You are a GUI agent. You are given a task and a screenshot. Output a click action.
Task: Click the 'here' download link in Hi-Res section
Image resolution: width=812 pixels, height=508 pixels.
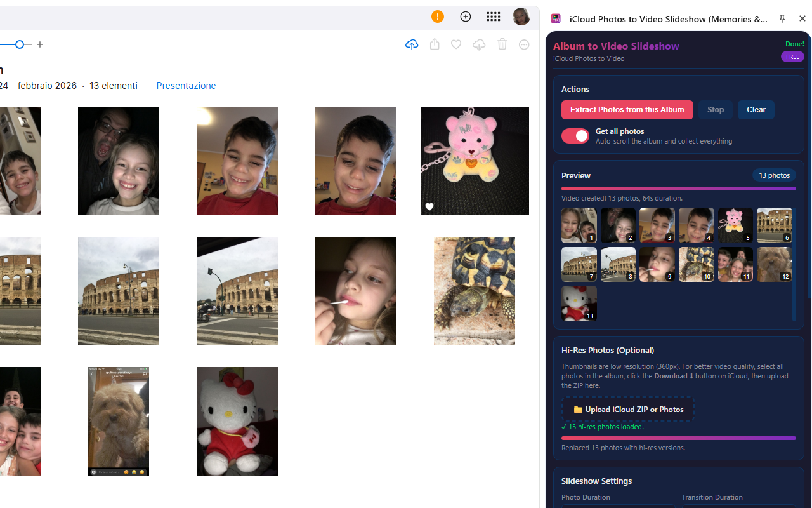coord(591,385)
